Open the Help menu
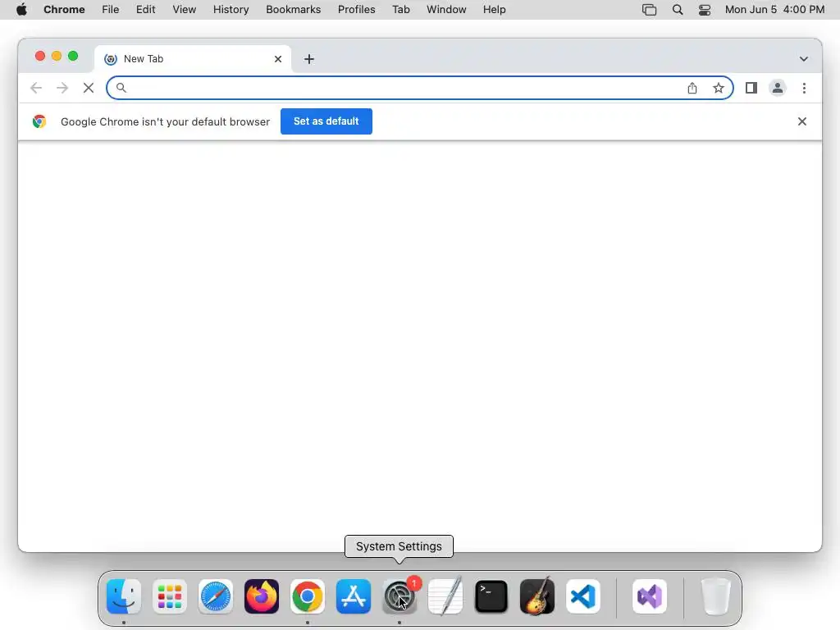Viewport: 840px width, 630px height. (494, 10)
